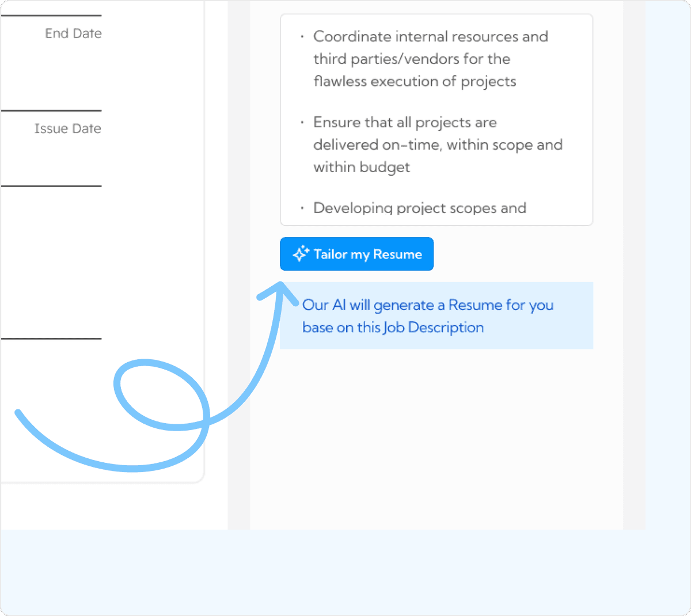Click the bullet marker beside Ensure that all projects
The image size is (691, 616).
pyautogui.click(x=303, y=122)
